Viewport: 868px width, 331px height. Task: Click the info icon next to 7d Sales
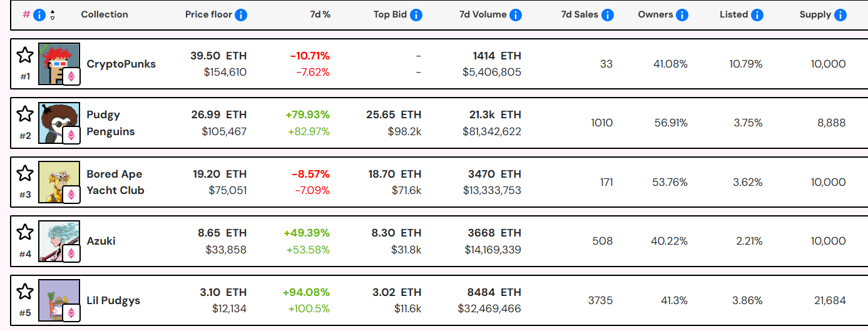click(x=608, y=15)
